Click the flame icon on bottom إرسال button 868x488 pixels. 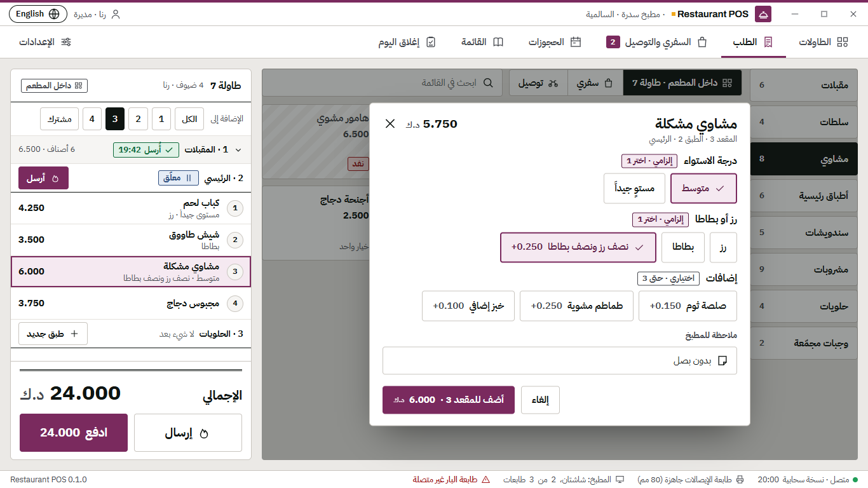point(204,433)
